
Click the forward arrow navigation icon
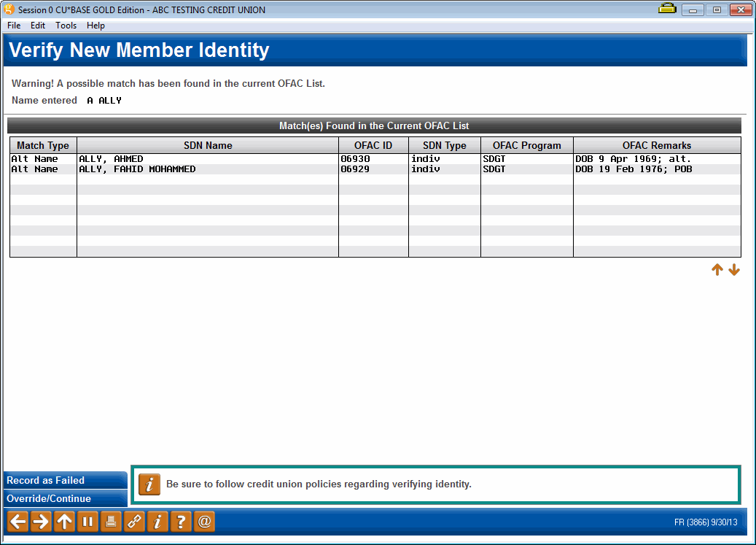click(x=40, y=521)
